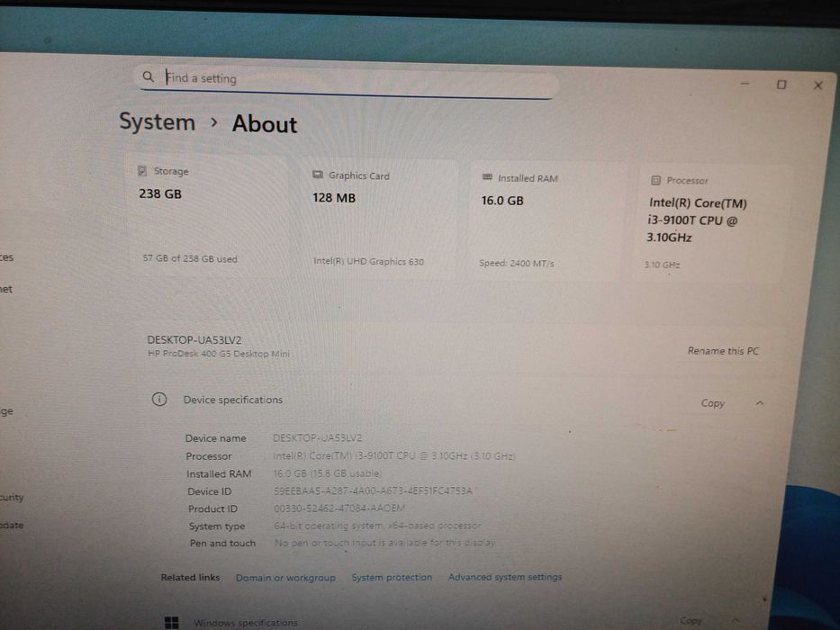Copy the device specifications

click(712, 403)
